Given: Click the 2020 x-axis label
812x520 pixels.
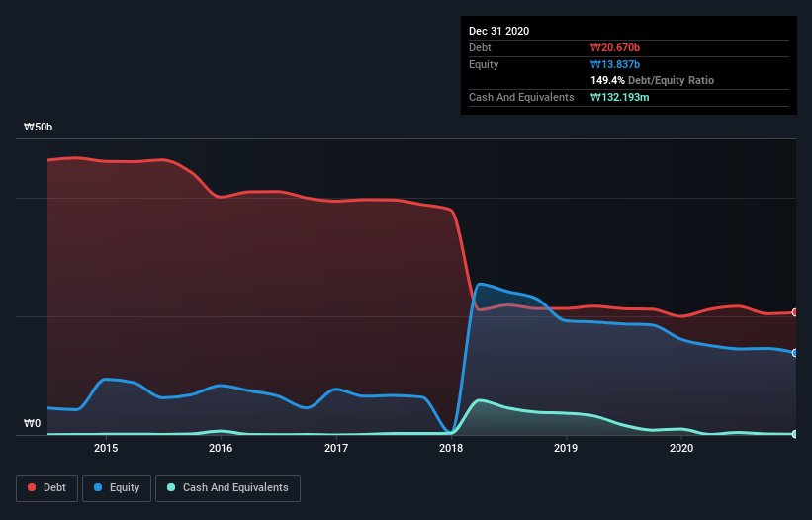Looking at the screenshot, I should tap(681, 448).
